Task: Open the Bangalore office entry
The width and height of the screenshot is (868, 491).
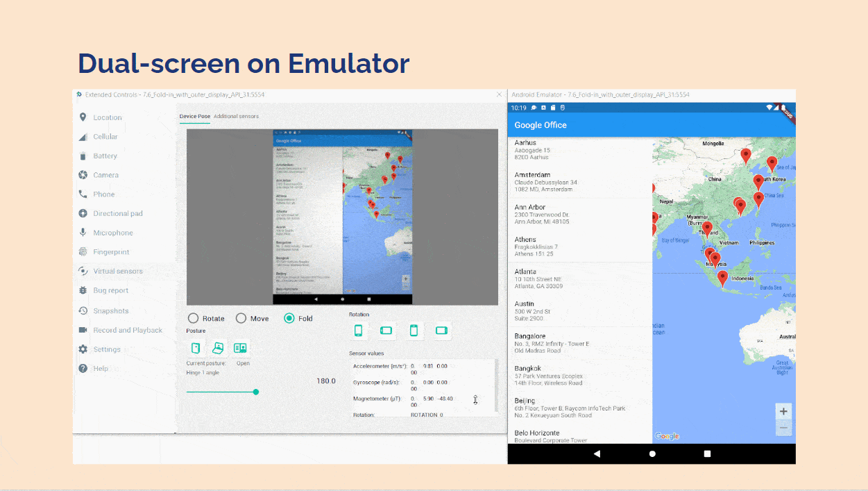Action: point(580,343)
